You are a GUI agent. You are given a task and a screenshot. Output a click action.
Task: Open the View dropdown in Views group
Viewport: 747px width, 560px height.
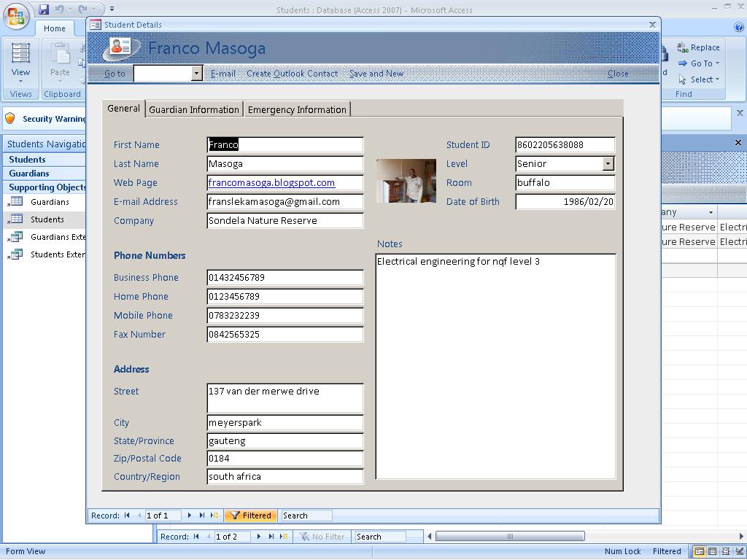point(20,63)
